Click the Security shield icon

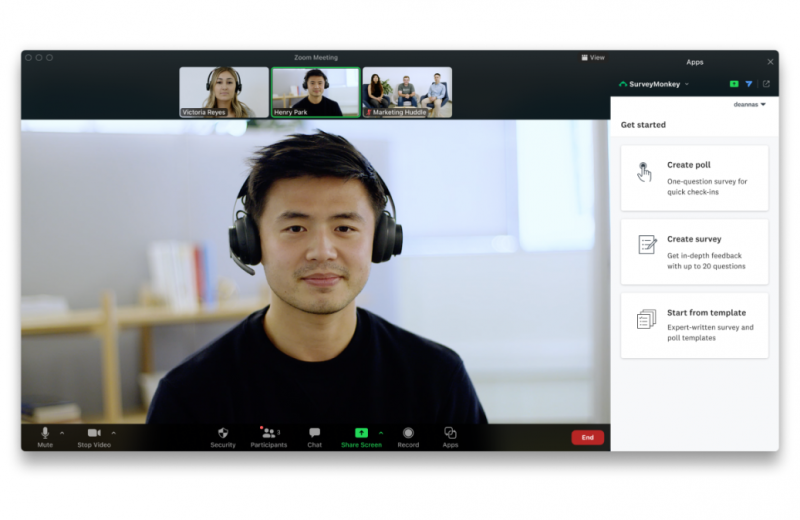point(223,433)
